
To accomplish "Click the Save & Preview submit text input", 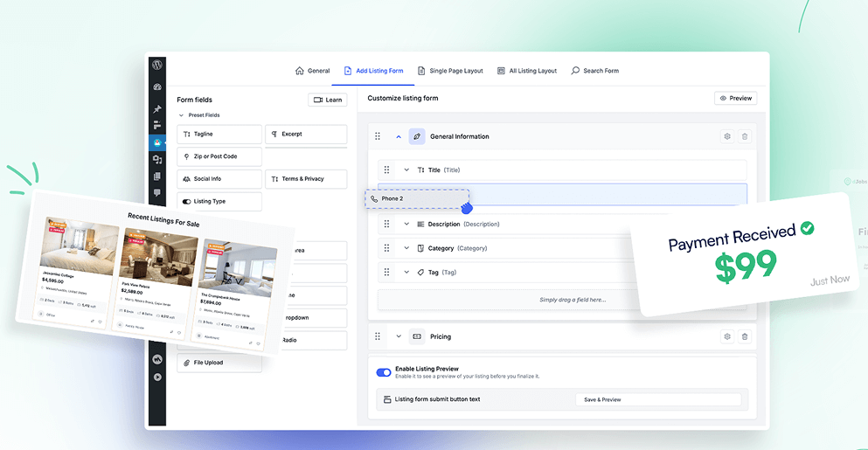I will [658, 399].
